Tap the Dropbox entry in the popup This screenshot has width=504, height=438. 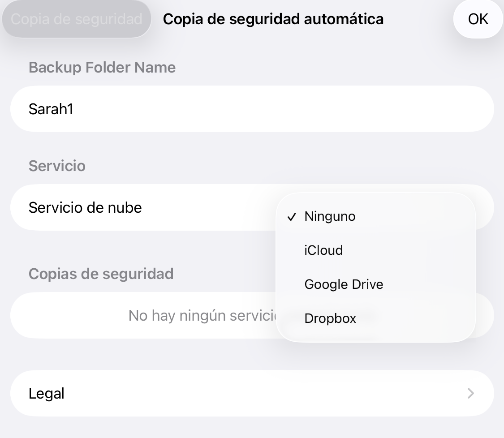coord(330,318)
